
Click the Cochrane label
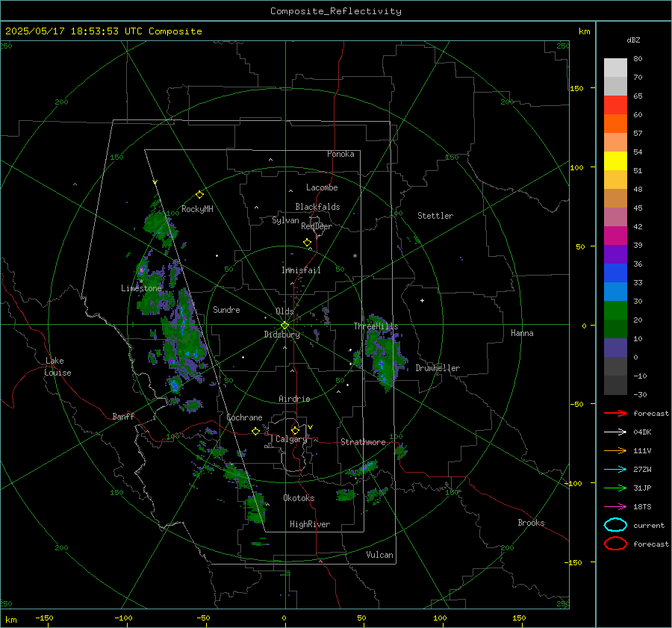(x=244, y=417)
